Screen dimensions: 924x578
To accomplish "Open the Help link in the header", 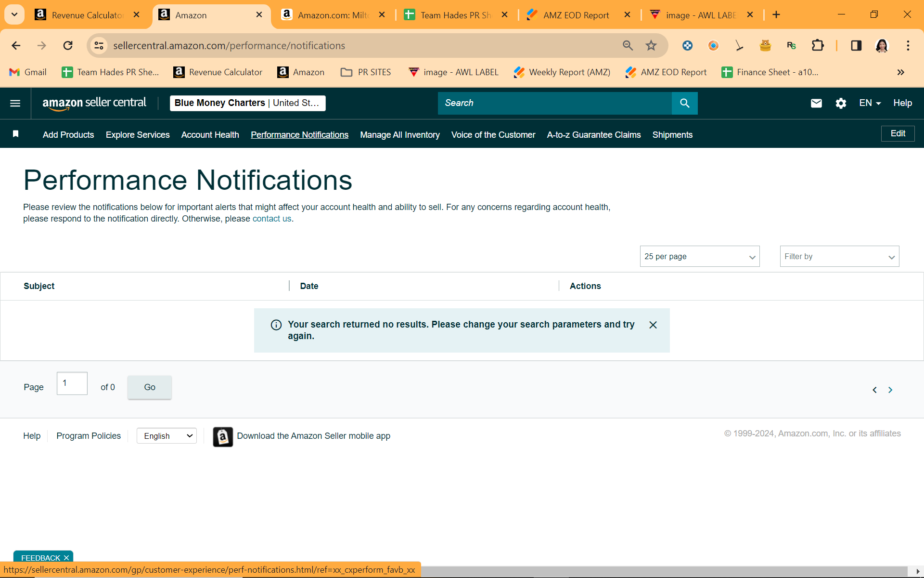I will [902, 103].
